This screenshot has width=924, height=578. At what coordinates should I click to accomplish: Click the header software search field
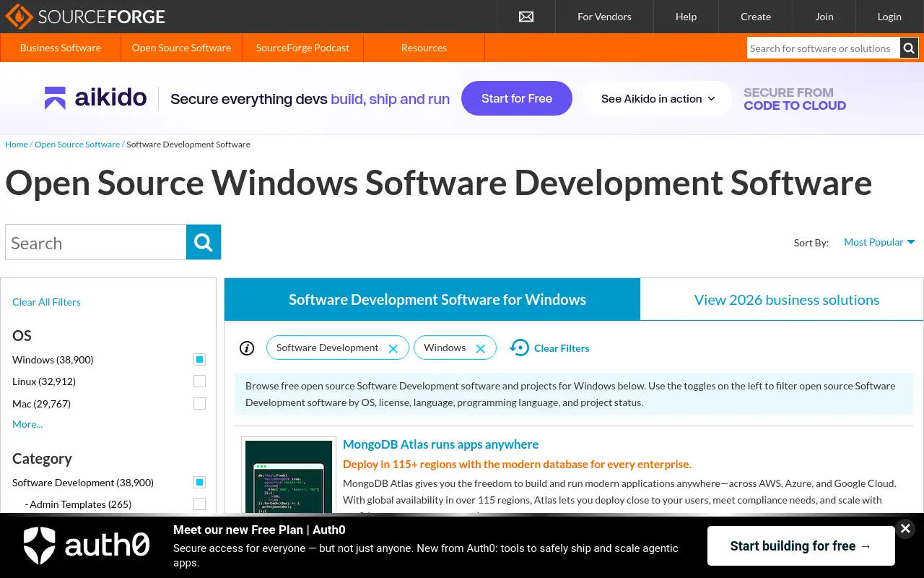823,48
